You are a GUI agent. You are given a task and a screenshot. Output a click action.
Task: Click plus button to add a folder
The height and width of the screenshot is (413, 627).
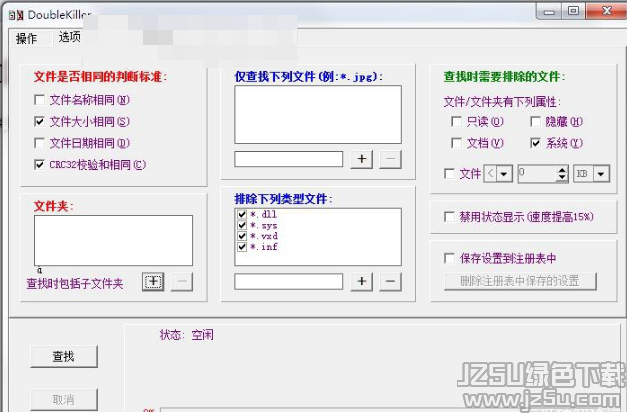[153, 281]
